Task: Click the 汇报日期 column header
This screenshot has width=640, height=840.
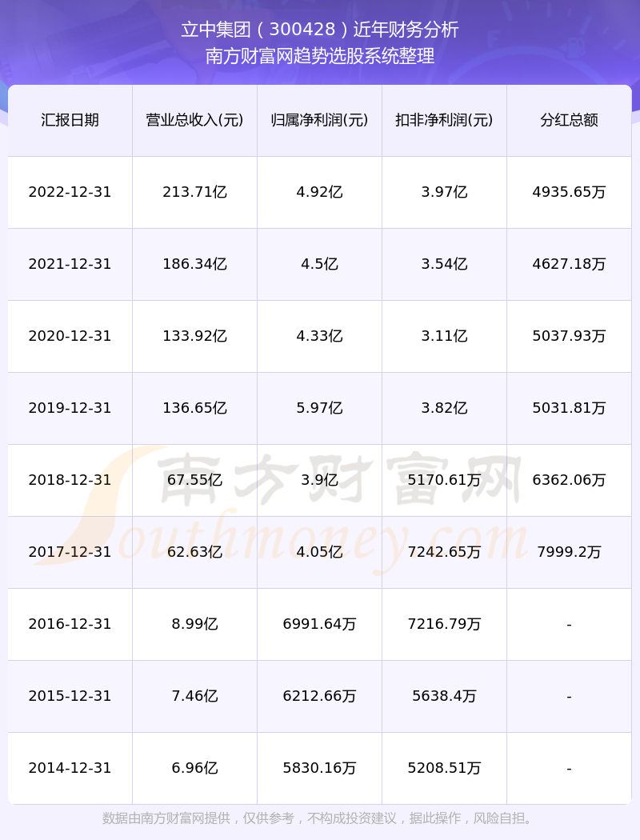Action: point(70,120)
